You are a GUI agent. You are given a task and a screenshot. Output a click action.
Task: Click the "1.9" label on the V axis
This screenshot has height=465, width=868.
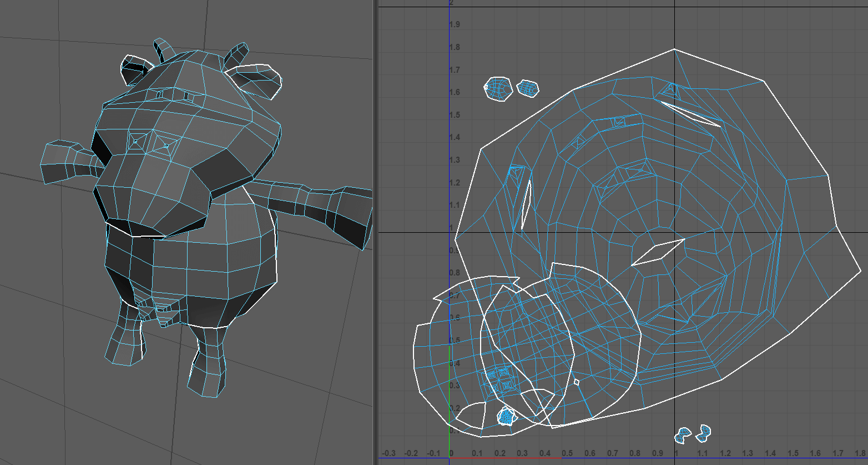pos(455,24)
